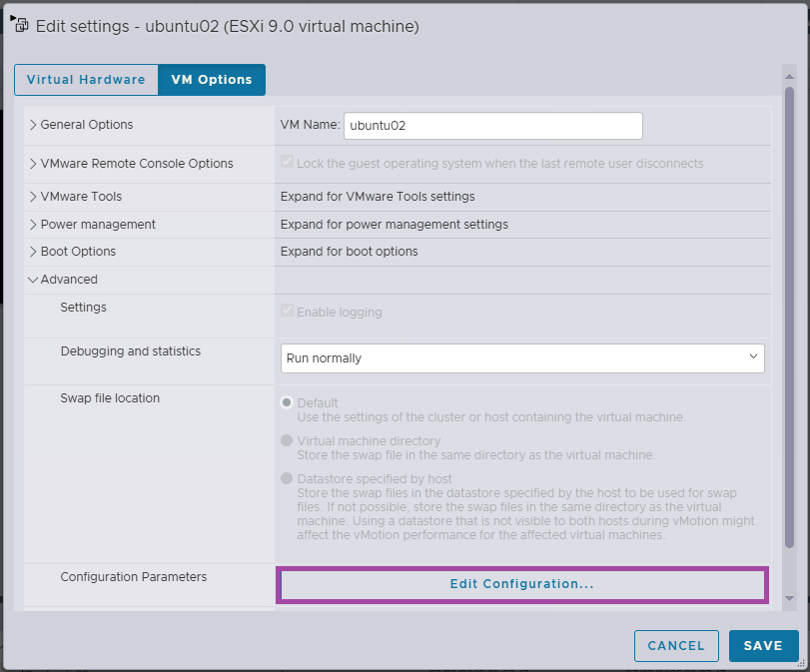Click the Edit Configuration button

coord(521,584)
